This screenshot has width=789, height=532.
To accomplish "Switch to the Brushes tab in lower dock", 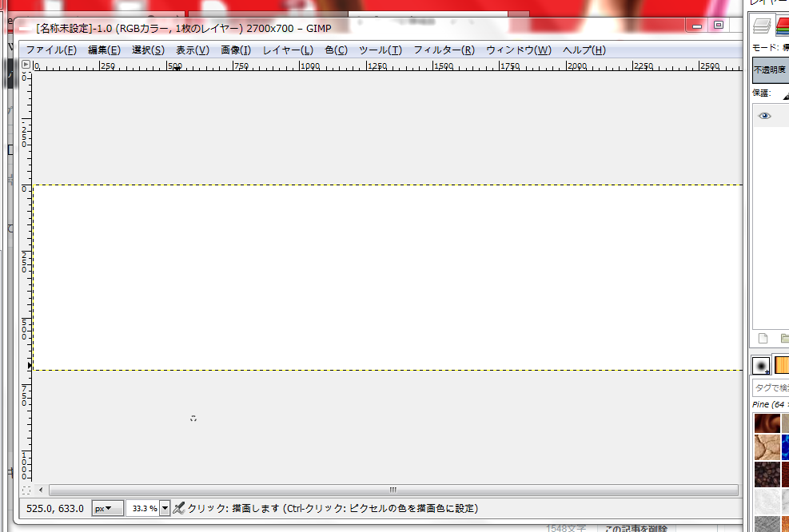I will pyautogui.click(x=761, y=366).
